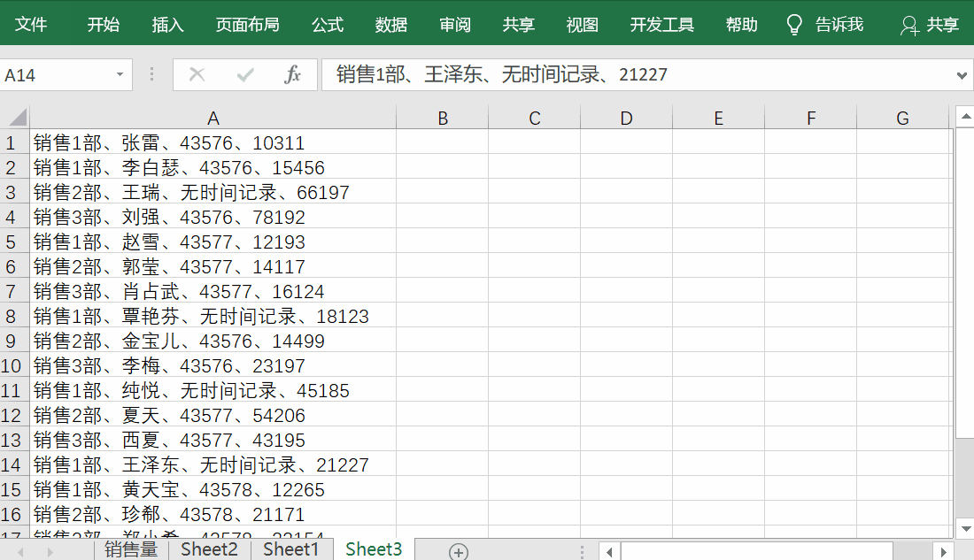
Task: Switch to the 插入 ribbon tab
Action: pyautogui.click(x=167, y=24)
